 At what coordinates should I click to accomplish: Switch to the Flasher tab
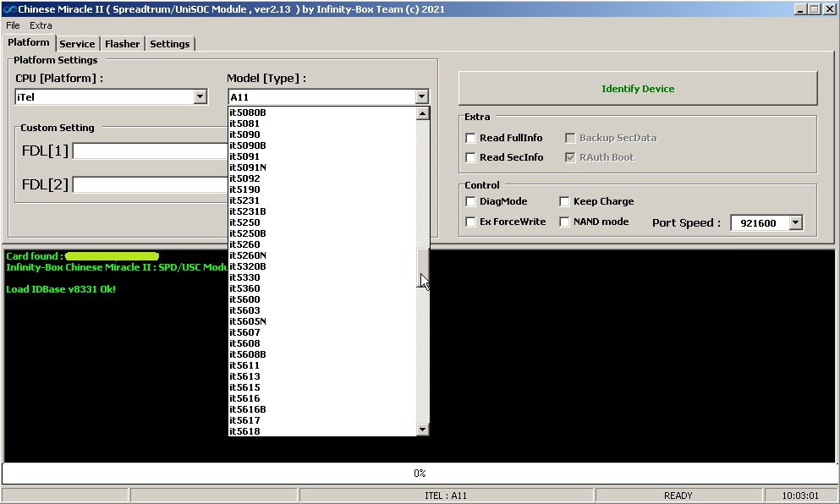(x=123, y=44)
